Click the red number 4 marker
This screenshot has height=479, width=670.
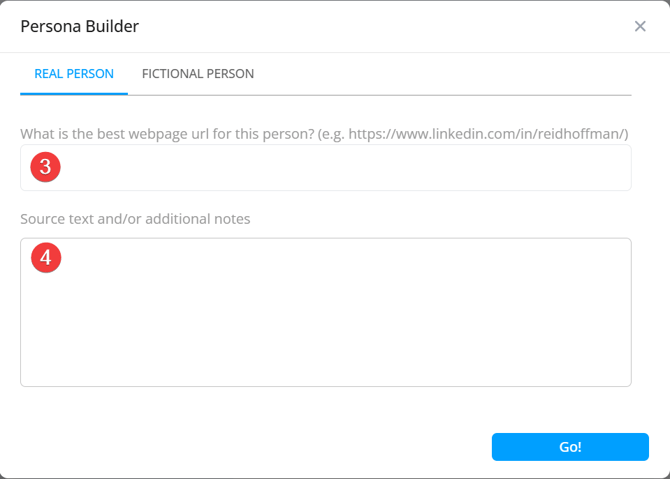pyautogui.click(x=46, y=257)
